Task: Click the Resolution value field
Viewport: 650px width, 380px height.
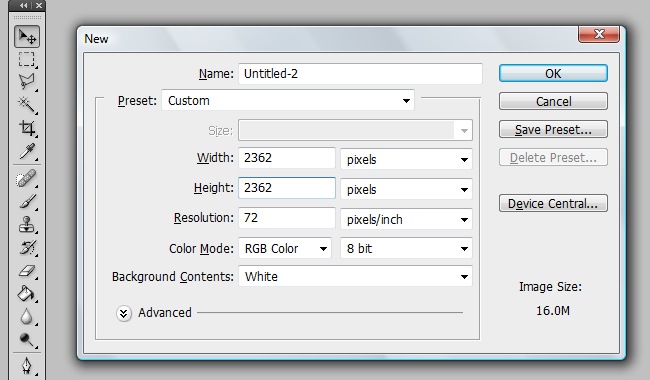Action: click(x=287, y=218)
